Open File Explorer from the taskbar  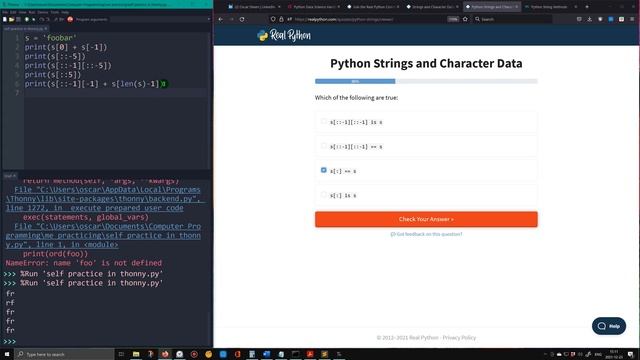(x=136, y=354)
